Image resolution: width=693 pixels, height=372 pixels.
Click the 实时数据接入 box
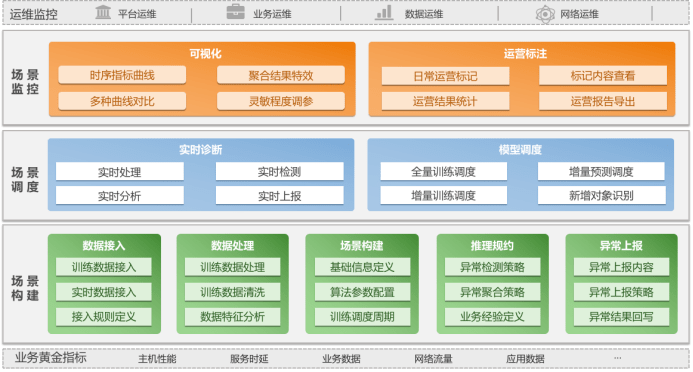pos(104,292)
